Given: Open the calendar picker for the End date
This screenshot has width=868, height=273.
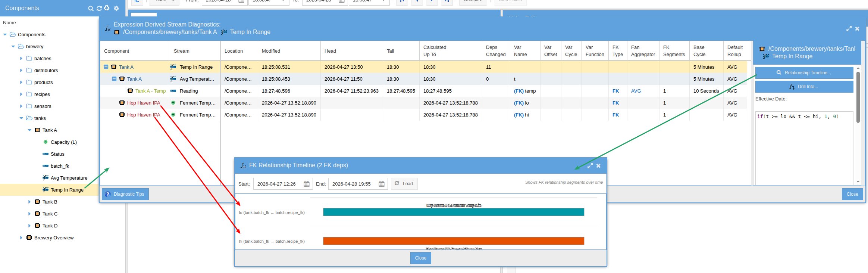Looking at the screenshot, I should 382,184.
